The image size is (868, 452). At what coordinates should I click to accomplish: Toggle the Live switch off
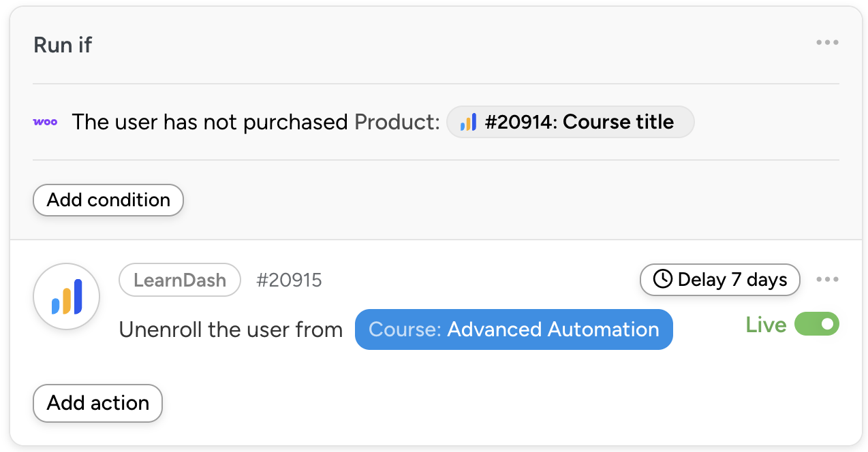coord(816,325)
